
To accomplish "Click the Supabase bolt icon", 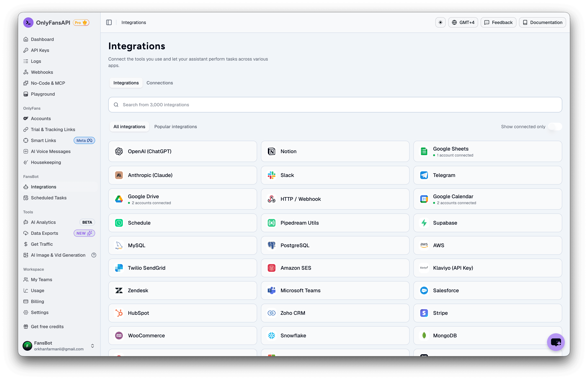I will coord(424,223).
